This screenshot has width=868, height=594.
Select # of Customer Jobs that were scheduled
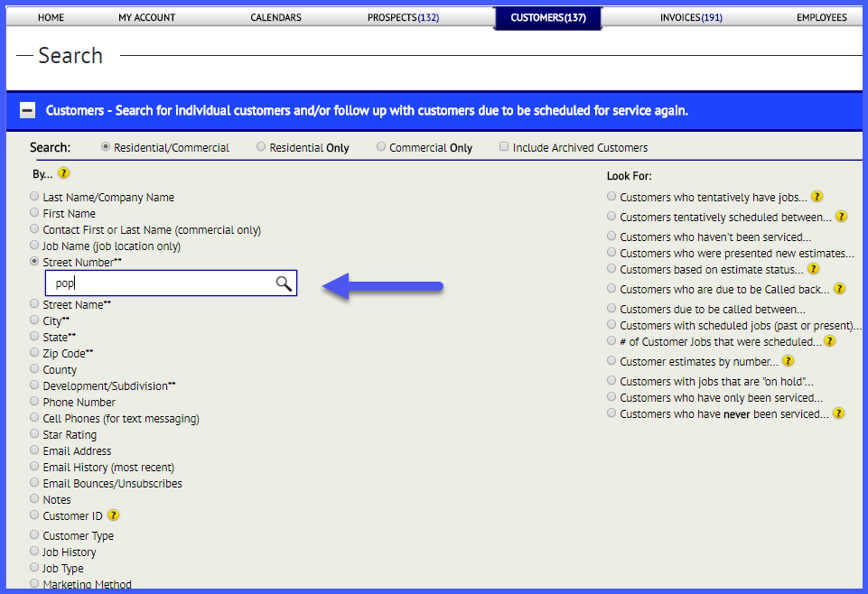611,340
